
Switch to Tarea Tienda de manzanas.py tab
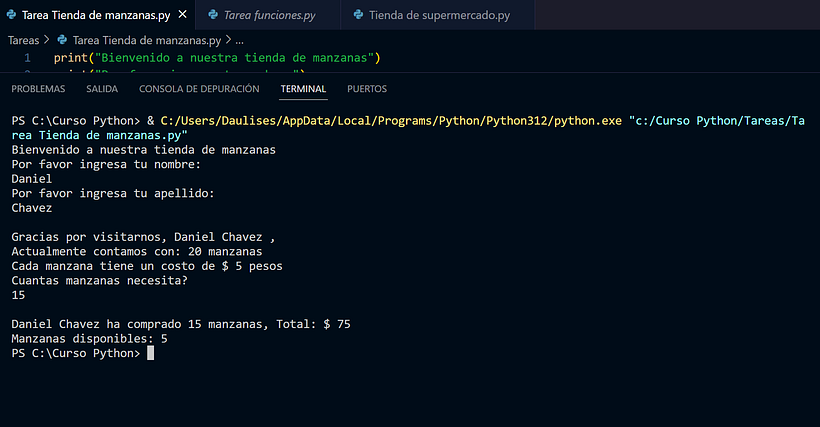tap(97, 15)
